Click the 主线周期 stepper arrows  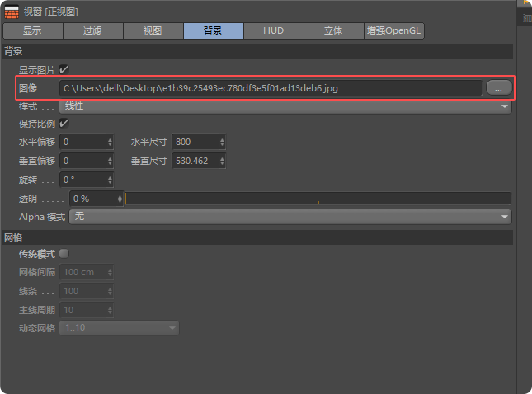(110, 310)
